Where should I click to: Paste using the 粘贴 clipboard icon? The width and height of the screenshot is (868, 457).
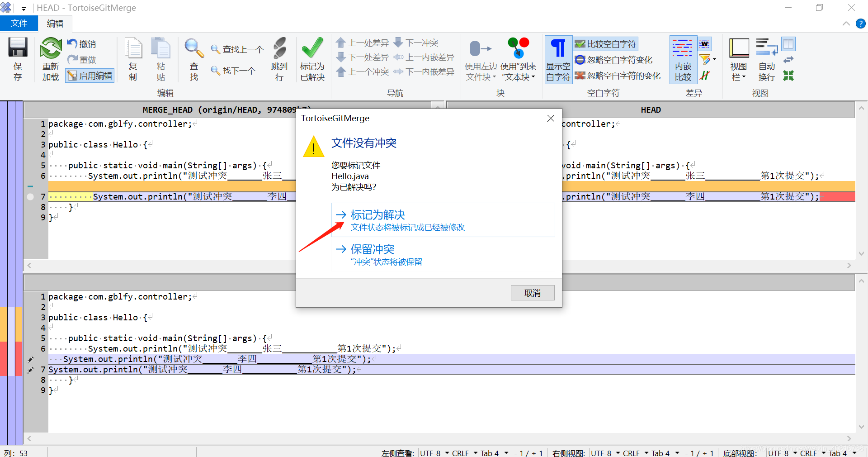(160, 59)
